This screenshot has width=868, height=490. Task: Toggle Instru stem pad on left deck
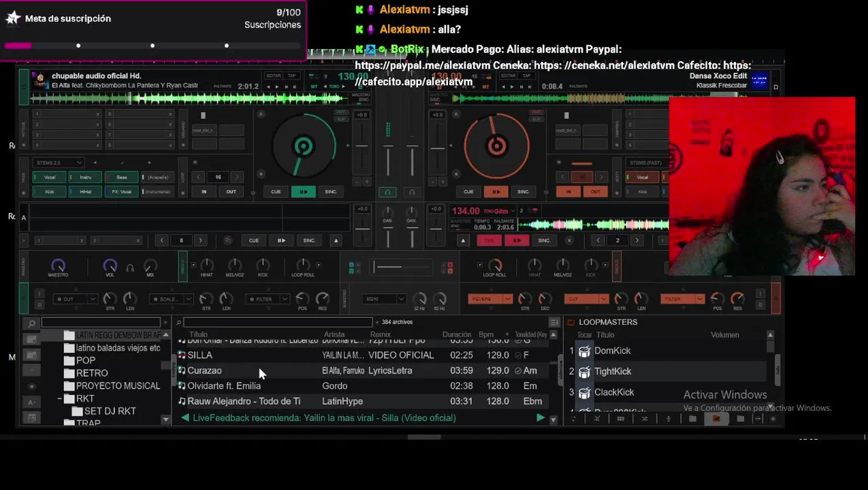pos(85,178)
